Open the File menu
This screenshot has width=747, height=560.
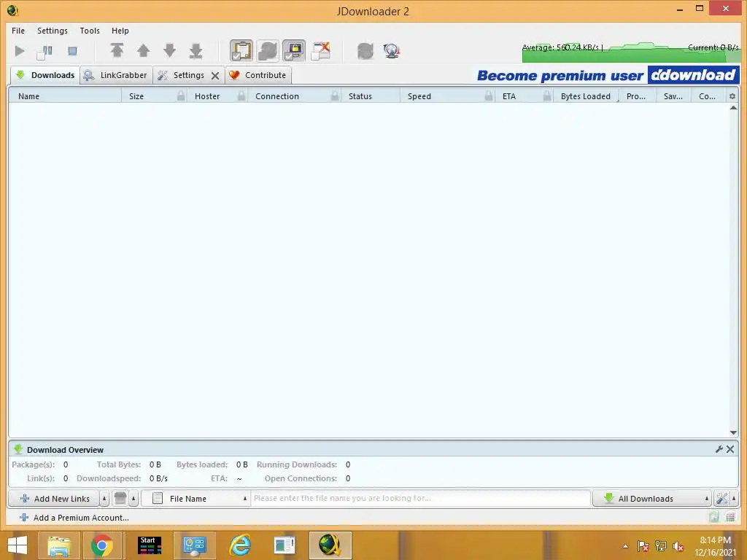tap(18, 31)
